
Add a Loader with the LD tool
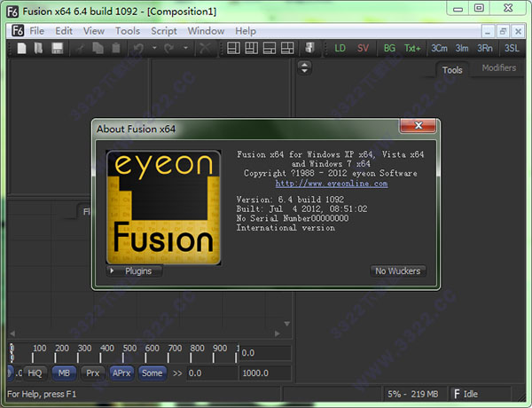340,48
